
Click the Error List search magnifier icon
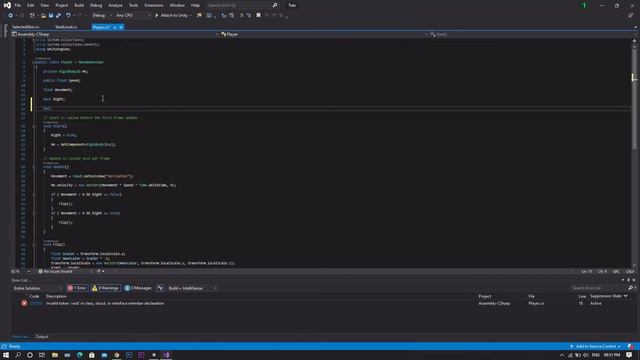pos(630,288)
